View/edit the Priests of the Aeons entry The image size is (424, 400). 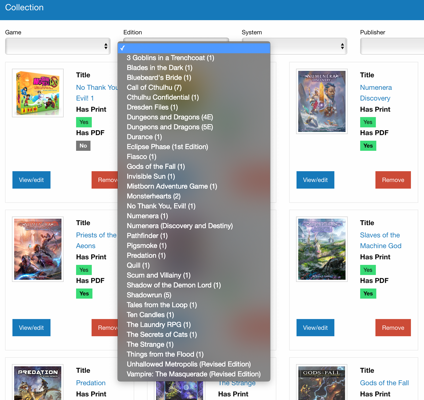point(31,328)
